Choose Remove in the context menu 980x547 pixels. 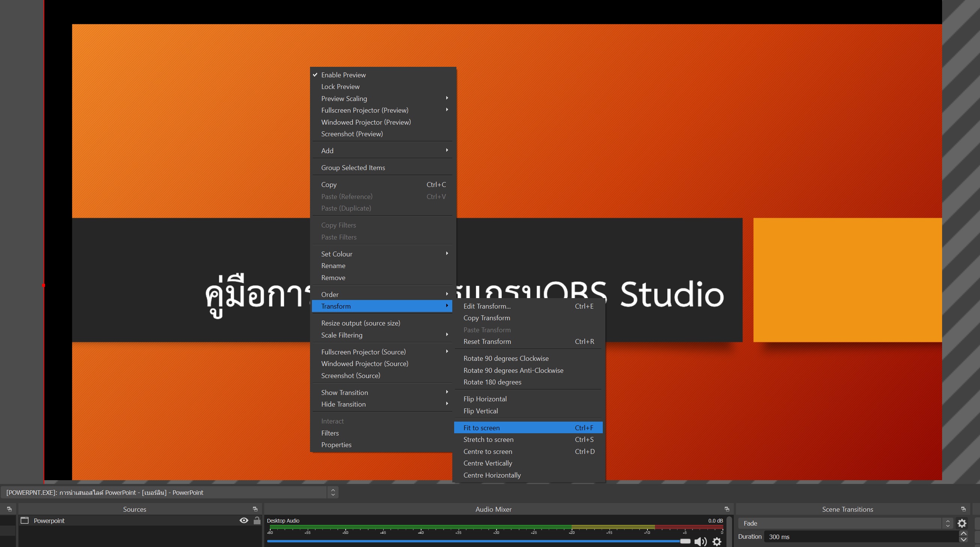click(382, 278)
